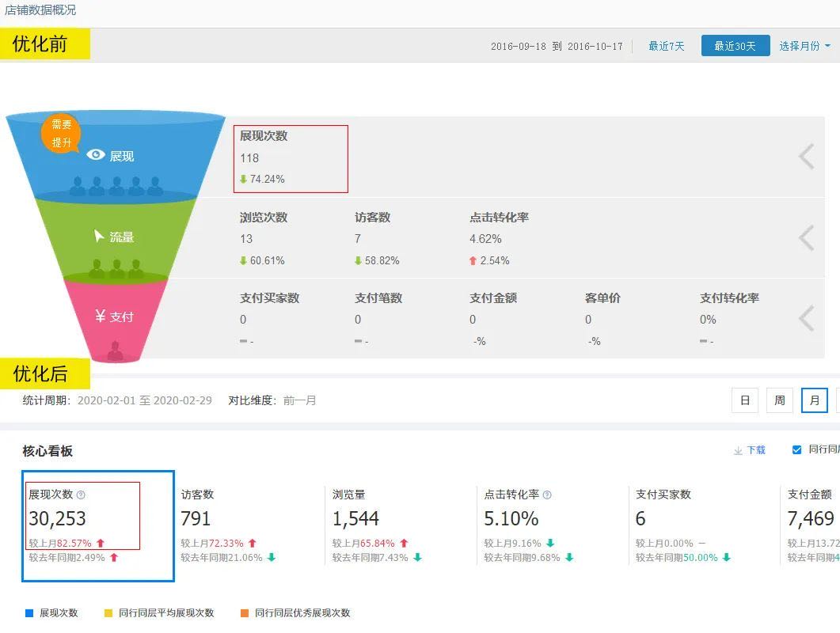The width and height of the screenshot is (840, 633).
Task: Click the 核心看板 heading
Action: pos(48,451)
